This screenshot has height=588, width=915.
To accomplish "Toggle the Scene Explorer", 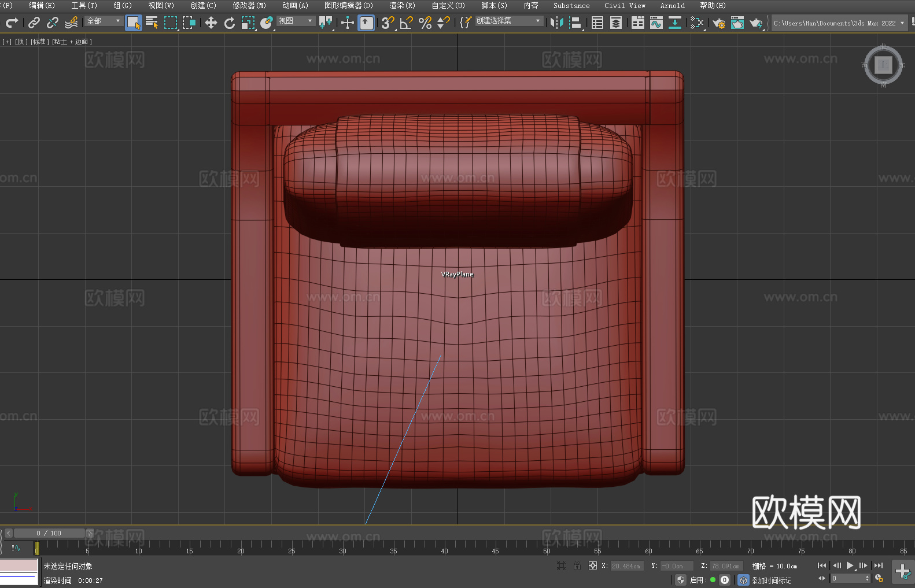I will pyautogui.click(x=597, y=23).
